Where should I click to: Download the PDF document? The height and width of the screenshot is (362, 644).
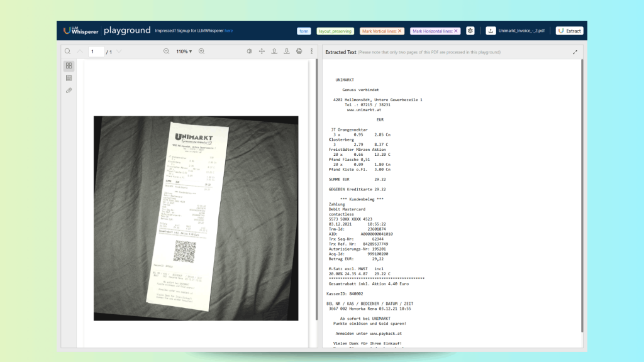tap(287, 51)
